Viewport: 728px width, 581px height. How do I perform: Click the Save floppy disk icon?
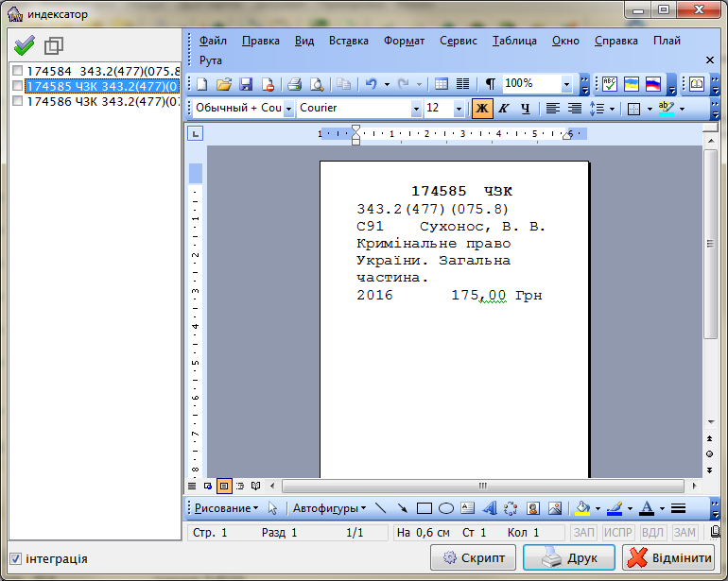click(246, 84)
